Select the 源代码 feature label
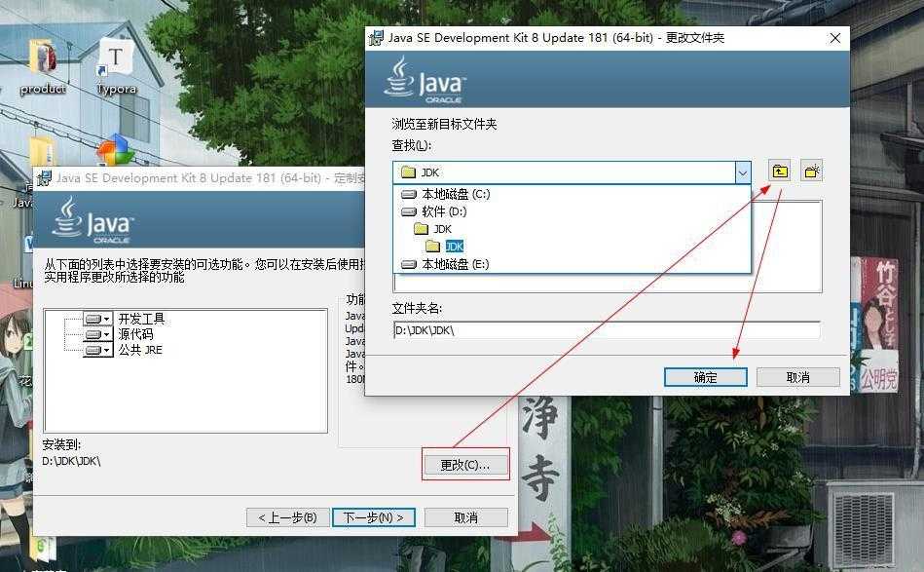Screen dimensions: 924x572 (135, 334)
